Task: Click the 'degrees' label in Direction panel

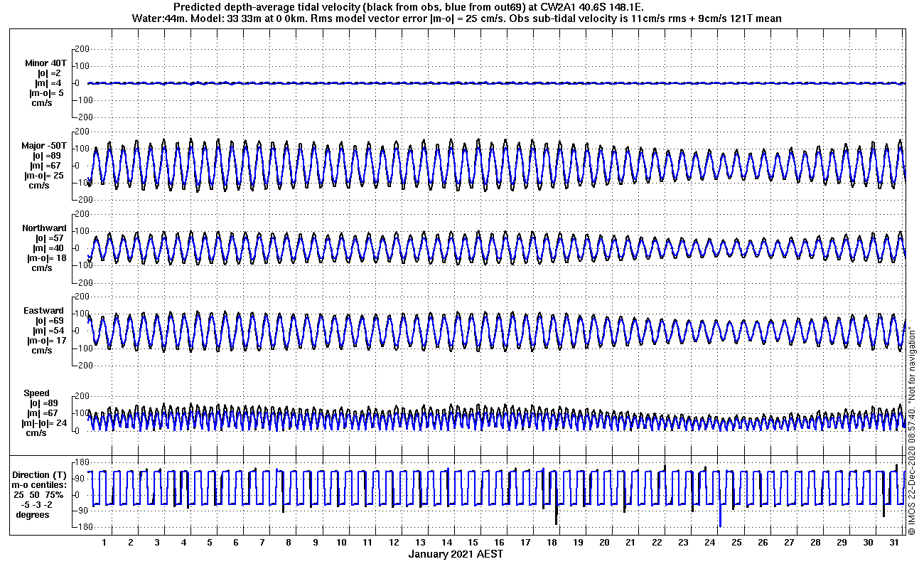Action: point(32,515)
